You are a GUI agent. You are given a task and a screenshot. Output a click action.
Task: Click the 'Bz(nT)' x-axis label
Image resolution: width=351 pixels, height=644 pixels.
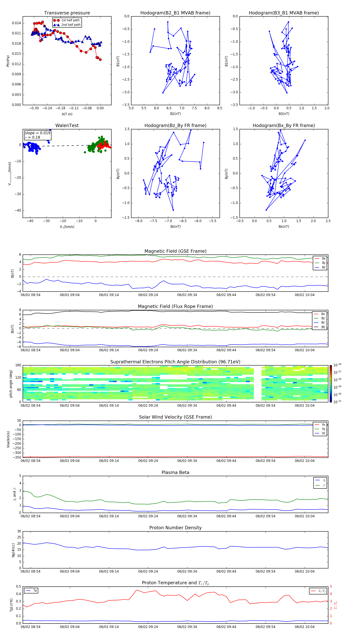coord(175,227)
